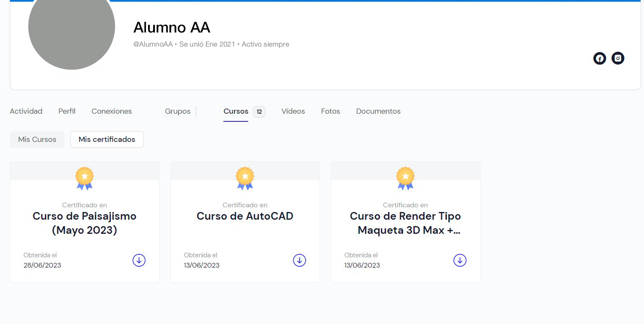644x324 pixels.
Task: Switch to the Actividad tab
Action: click(x=26, y=111)
